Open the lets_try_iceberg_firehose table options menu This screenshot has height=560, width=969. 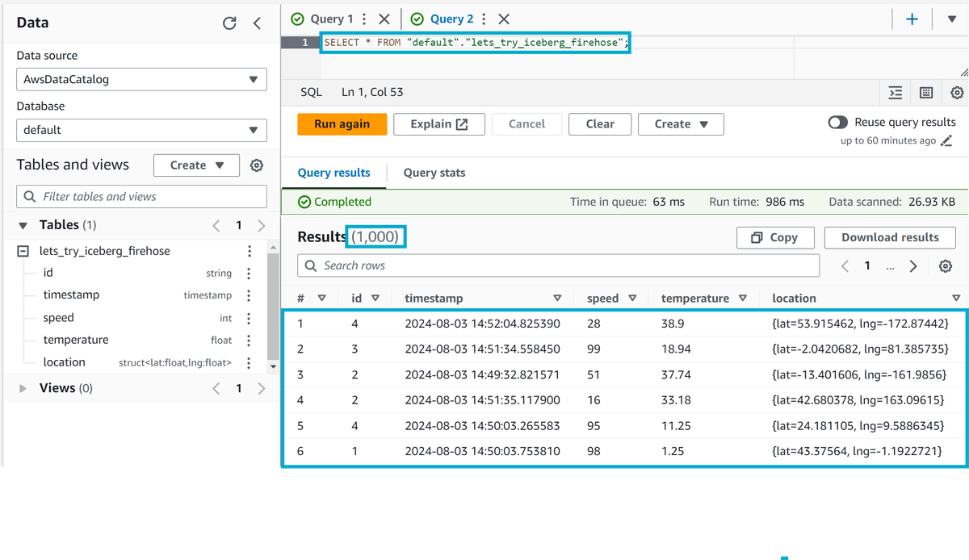point(250,251)
